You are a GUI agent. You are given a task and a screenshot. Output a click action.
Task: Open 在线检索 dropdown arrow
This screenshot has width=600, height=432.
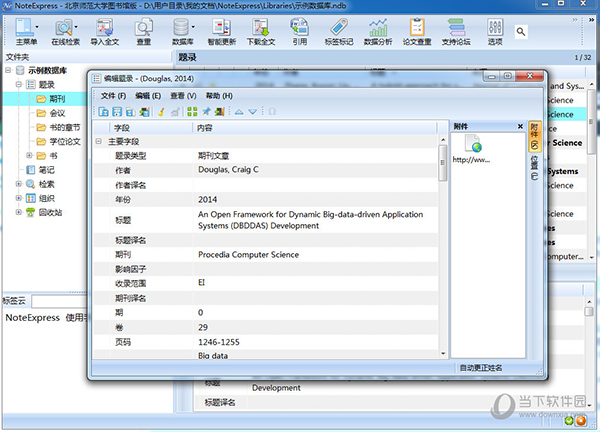pyautogui.click(x=76, y=27)
